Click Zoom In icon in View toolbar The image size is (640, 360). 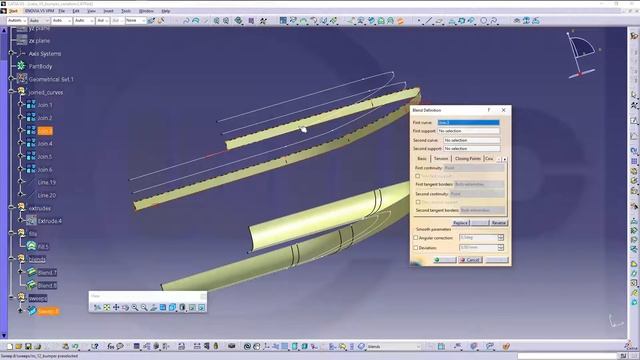click(x=135, y=307)
